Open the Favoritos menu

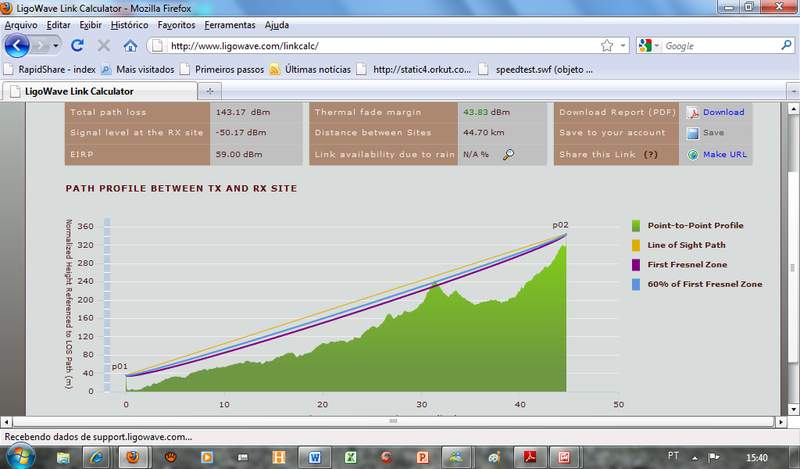(x=176, y=25)
